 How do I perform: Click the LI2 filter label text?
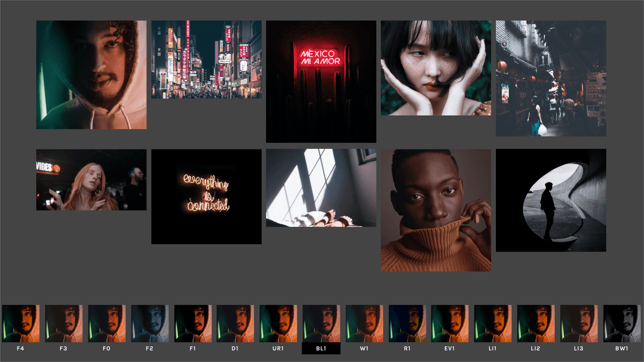(x=536, y=349)
